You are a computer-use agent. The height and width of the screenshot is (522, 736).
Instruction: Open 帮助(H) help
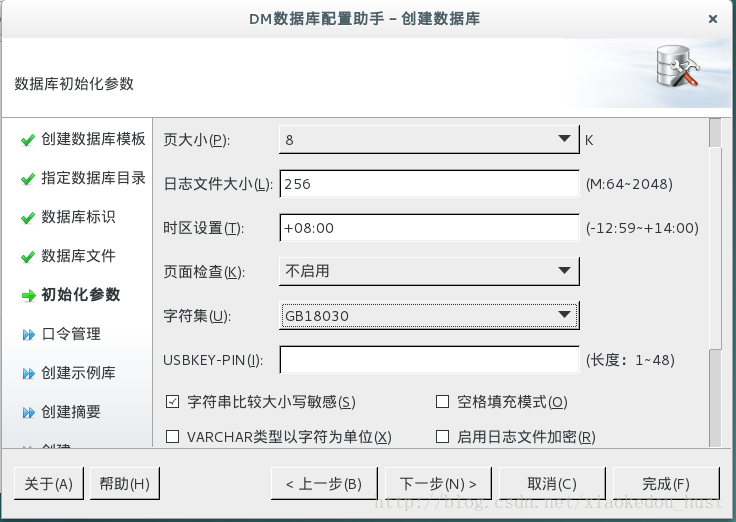pos(124,484)
